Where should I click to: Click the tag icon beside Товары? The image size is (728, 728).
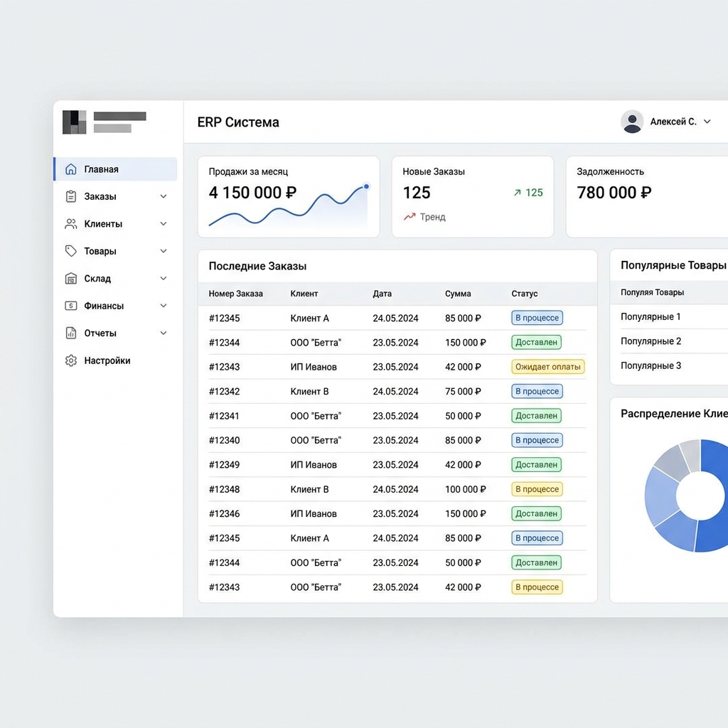pos(70,251)
